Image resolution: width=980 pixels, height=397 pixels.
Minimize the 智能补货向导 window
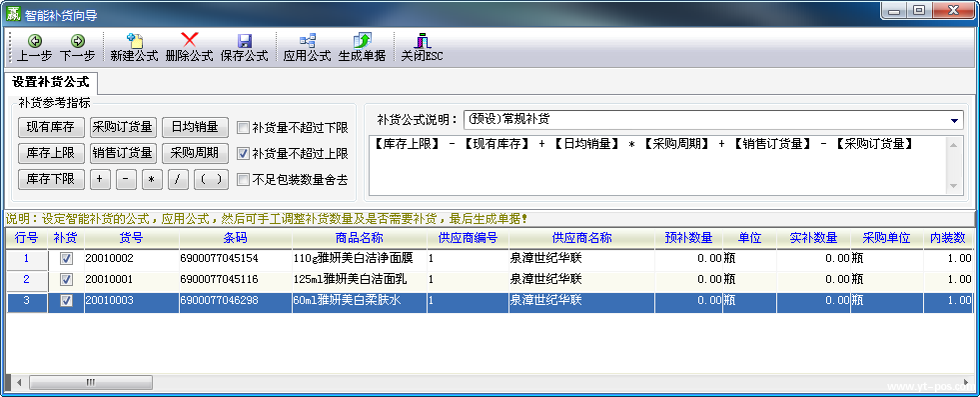coord(894,11)
